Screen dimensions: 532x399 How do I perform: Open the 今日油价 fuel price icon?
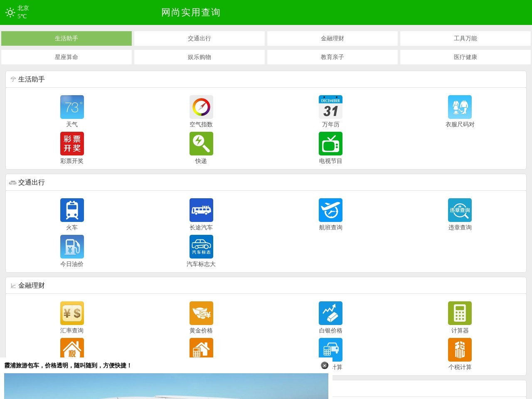72,247
